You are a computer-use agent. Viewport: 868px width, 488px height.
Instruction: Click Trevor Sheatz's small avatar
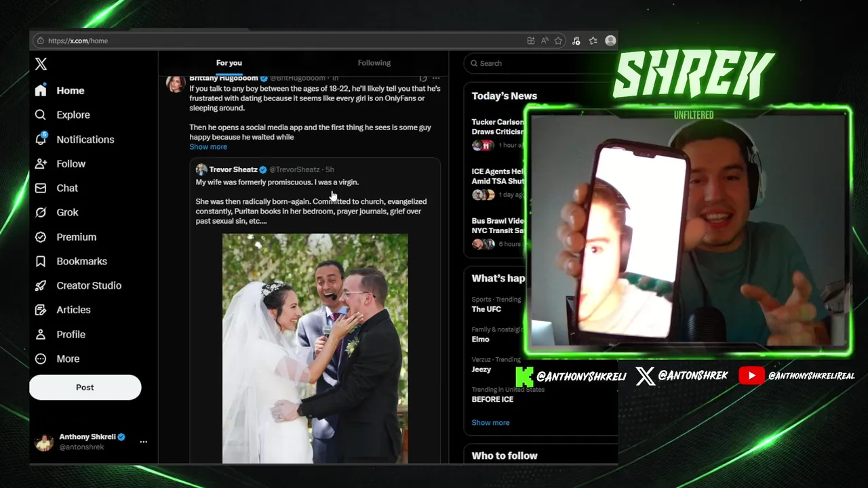click(201, 169)
